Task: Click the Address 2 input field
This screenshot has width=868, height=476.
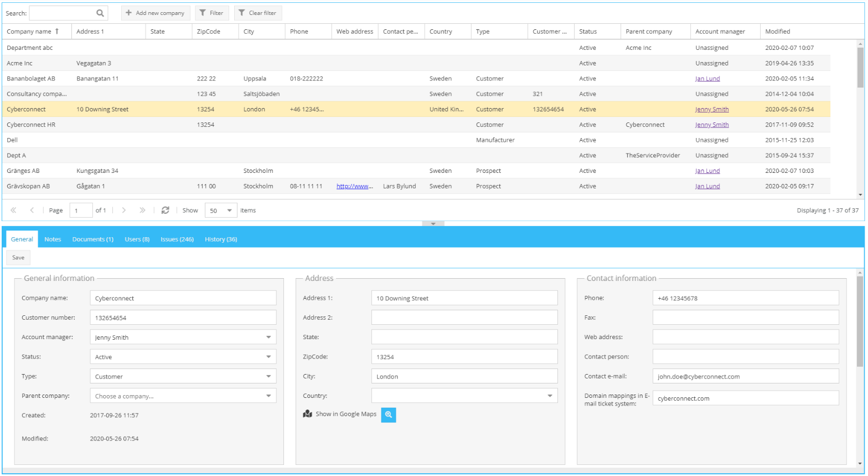Action: 464,318
